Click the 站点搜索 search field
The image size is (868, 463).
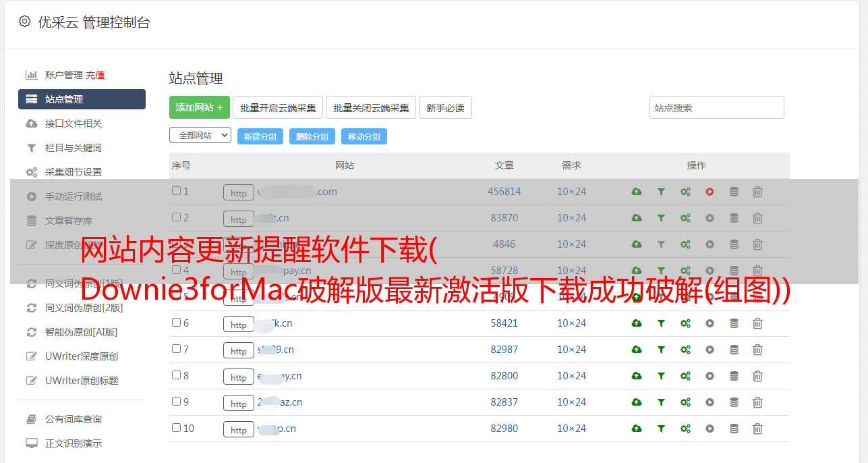pos(717,107)
